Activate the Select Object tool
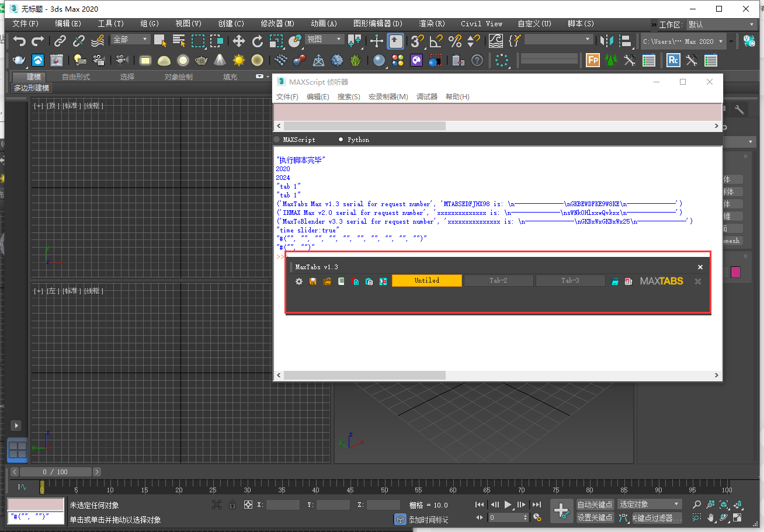The width and height of the screenshot is (764, 532). pyautogui.click(x=160, y=40)
